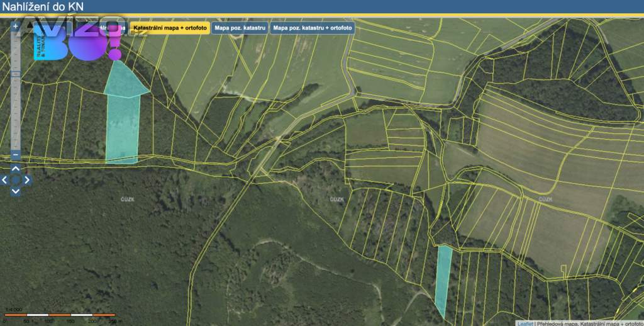This screenshot has width=644, height=326.
Task: Click the upper track of the zoom slider
Action: pyautogui.click(x=16, y=50)
